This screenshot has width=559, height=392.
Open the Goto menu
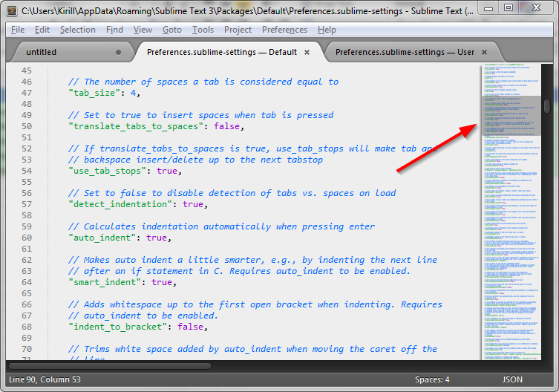(172, 30)
